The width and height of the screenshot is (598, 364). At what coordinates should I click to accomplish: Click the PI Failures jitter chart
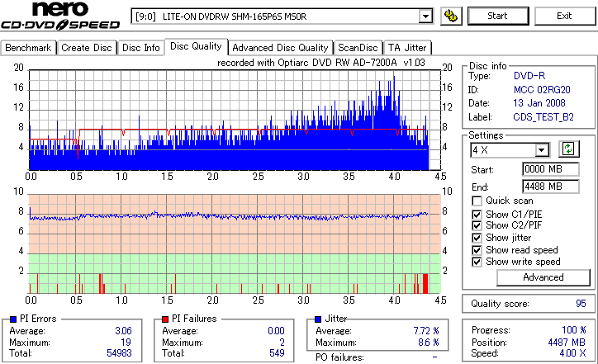pyautogui.click(x=235, y=244)
